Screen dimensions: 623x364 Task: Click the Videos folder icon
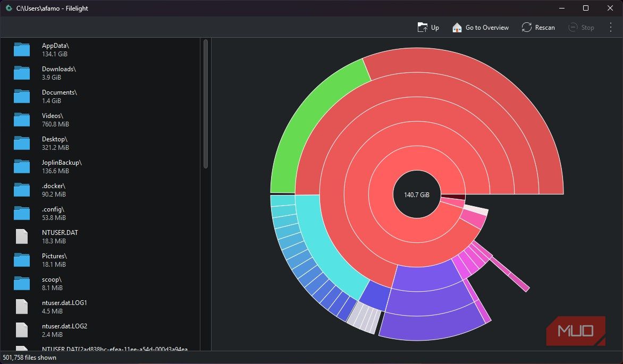click(22, 120)
